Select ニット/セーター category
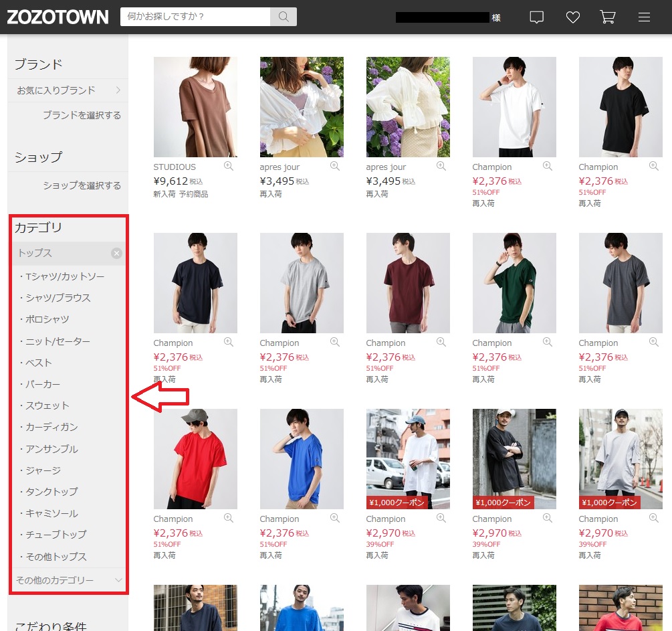The image size is (672, 631). point(57,341)
